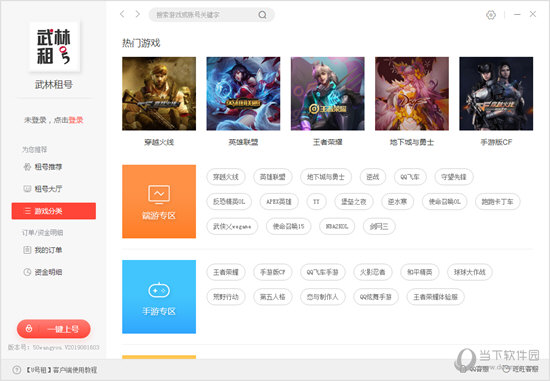Select the 游戏分类 sidebar item
The width and height of the screenshot is (550, 381).
coord(54,211)
